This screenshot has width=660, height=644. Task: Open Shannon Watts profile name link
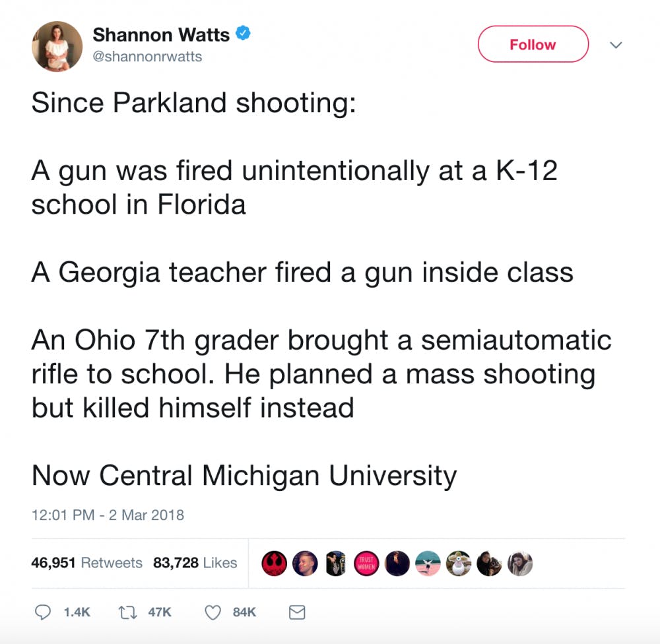pos(161,34)
